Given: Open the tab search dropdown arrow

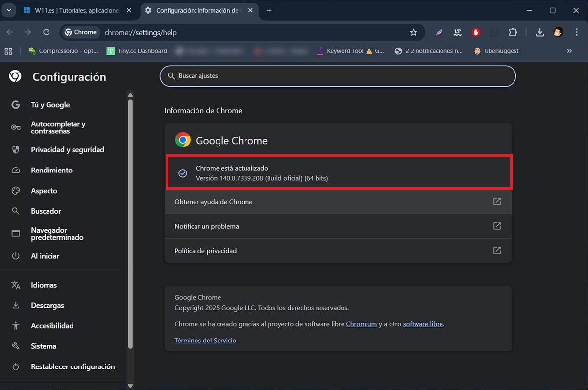Looking at the screenshot, I should pos(9,10).
